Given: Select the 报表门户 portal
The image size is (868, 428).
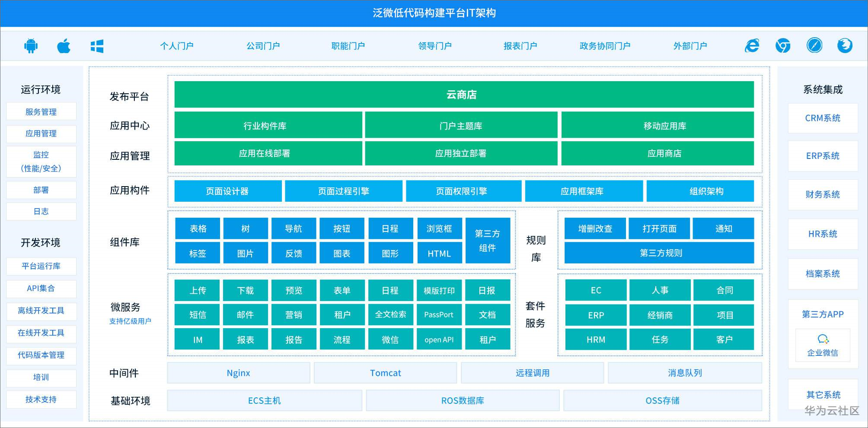Looking at the screenshot, I should [x=520, y=46].
